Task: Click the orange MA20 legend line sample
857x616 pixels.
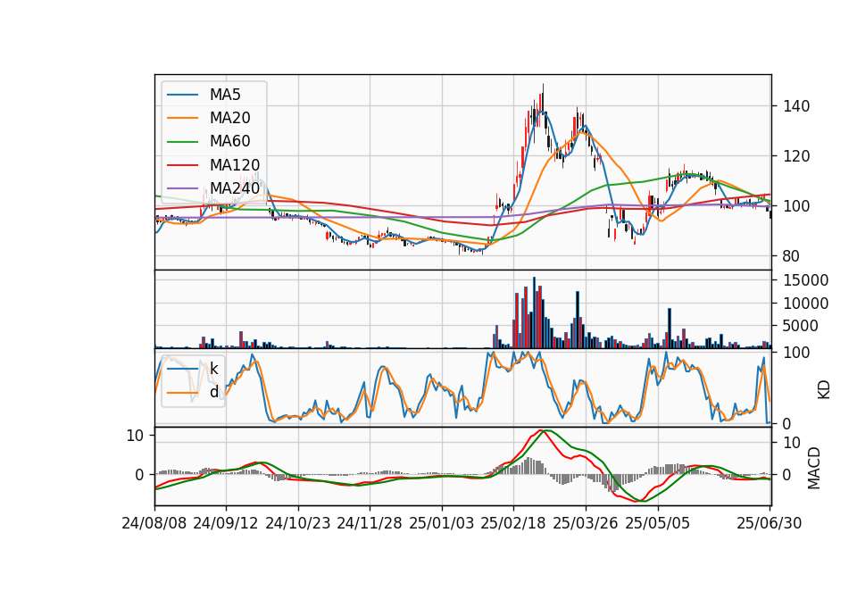Action: point(182,118)
